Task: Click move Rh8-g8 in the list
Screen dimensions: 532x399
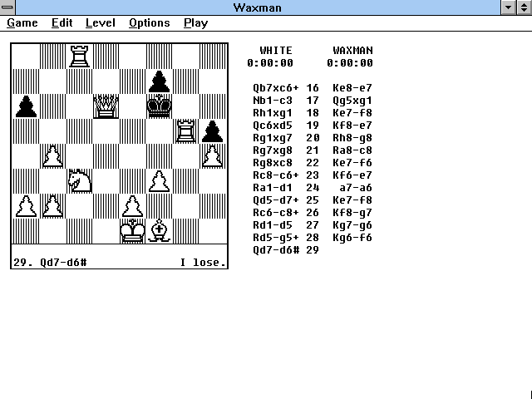Action: (x=352, y=138)
